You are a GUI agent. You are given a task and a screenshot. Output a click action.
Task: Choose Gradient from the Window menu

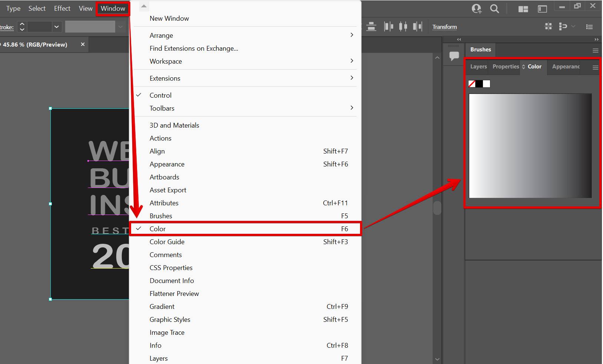(162, 306)
